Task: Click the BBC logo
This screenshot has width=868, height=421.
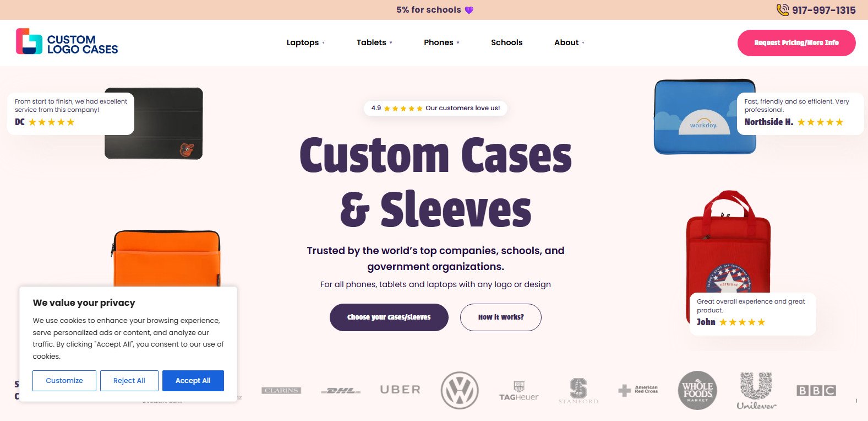Action: point(816,391)
